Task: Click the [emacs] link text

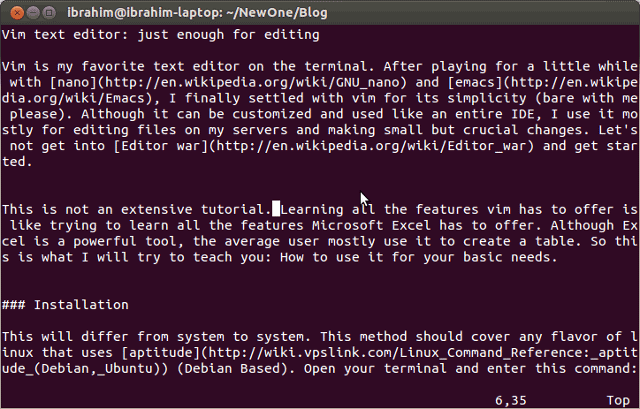Action: pos(476,82)
